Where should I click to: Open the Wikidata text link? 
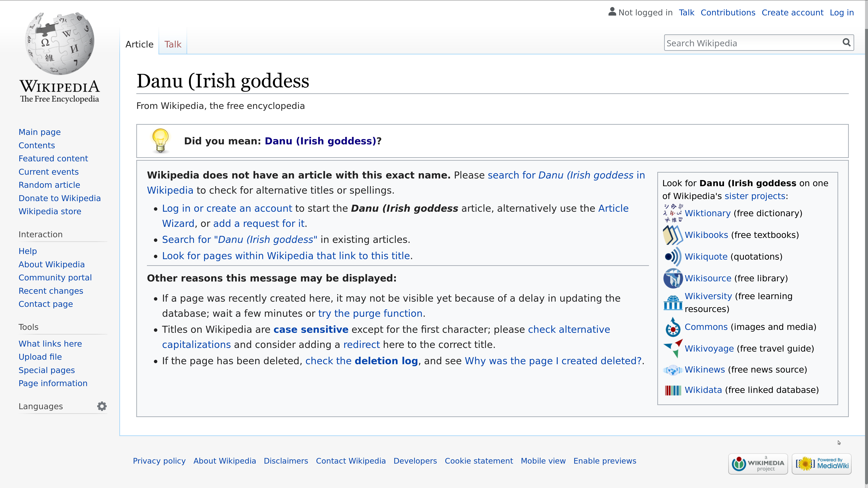(x=703, y=390)
